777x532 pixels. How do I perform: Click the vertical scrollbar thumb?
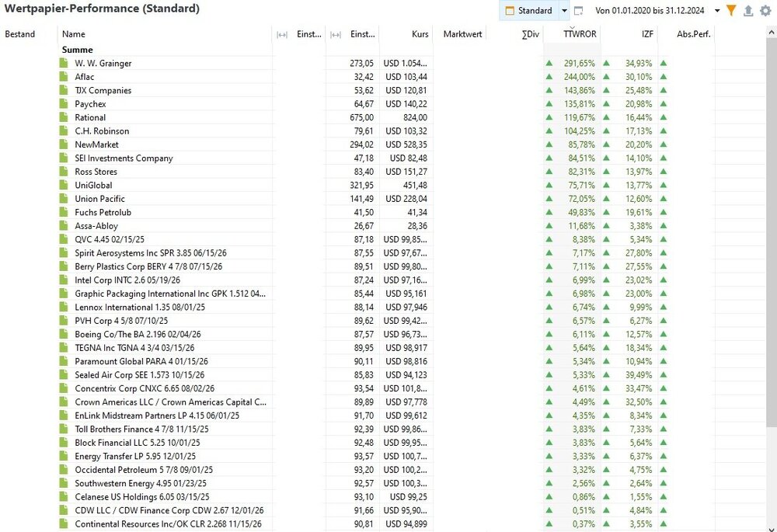tap(772, 231)
